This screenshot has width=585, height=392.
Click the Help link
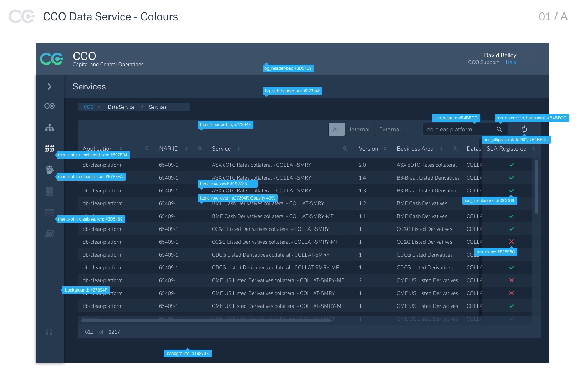tap(511, 62)
